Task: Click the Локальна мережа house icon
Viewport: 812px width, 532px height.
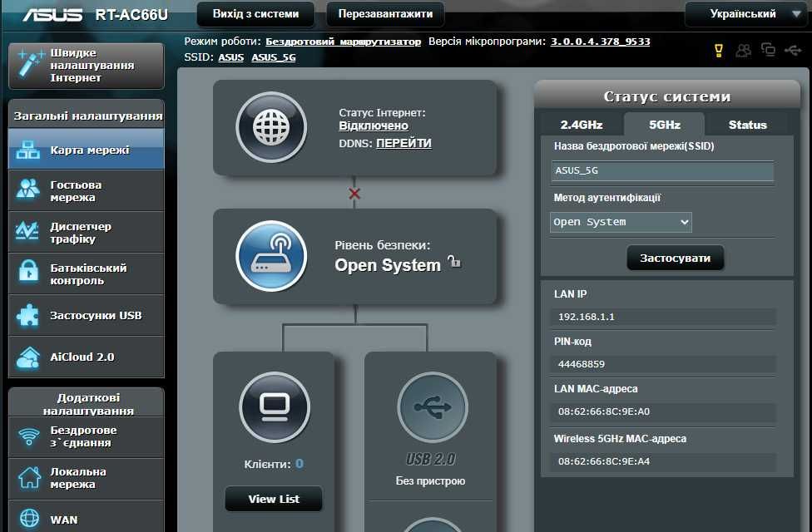Action: pyautogui.click(x=29, y=477)
